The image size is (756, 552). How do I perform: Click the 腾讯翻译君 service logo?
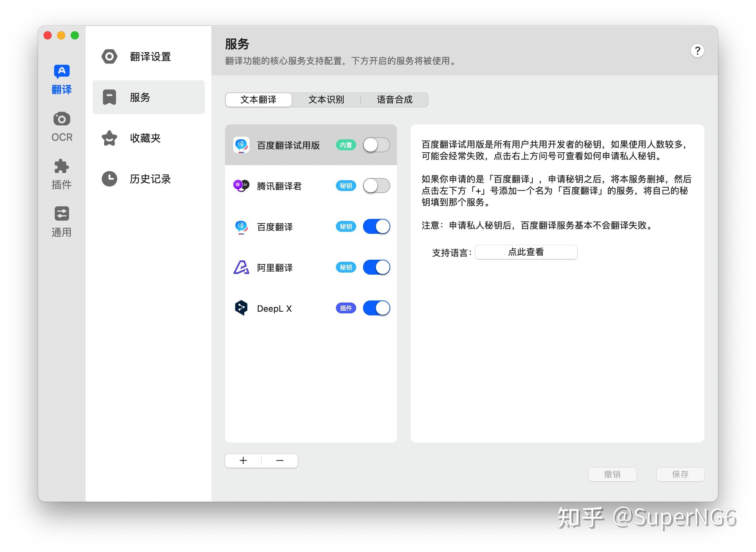click(x=241, y=186)
